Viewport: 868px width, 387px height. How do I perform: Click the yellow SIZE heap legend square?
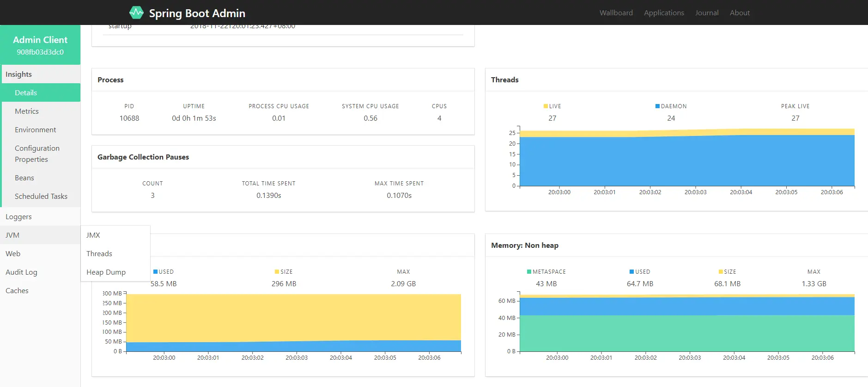pos(277,272)
